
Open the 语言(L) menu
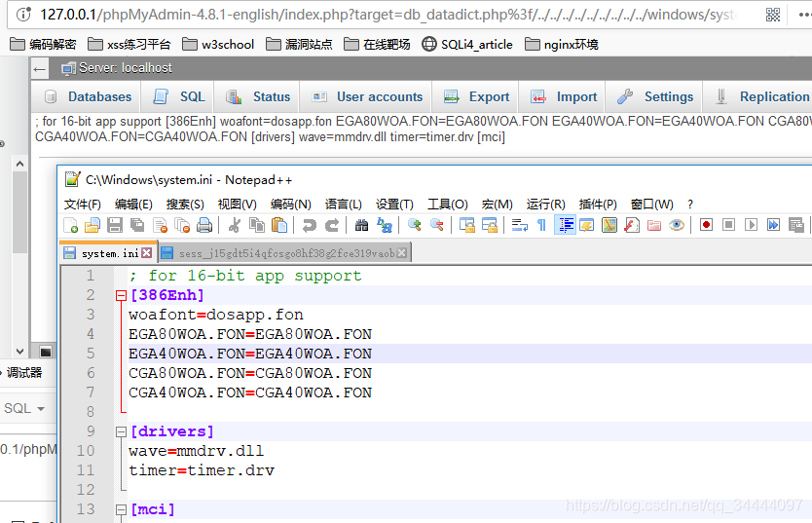point(343,205)
